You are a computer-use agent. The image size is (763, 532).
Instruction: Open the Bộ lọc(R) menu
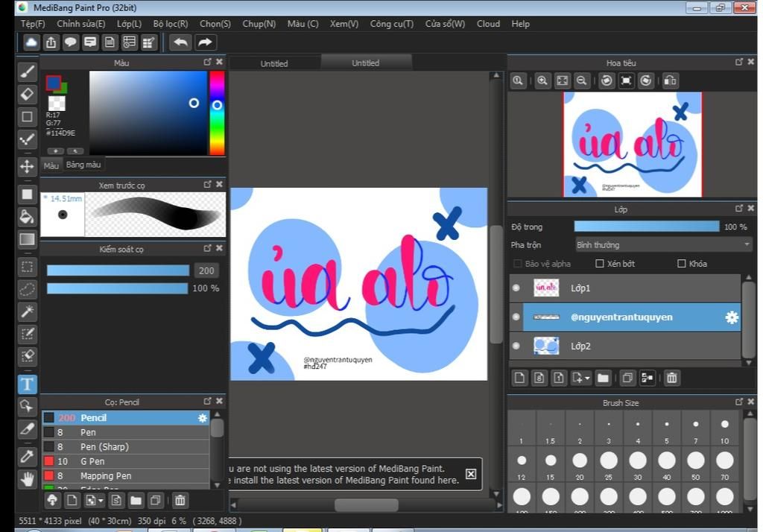coord(171,23)
